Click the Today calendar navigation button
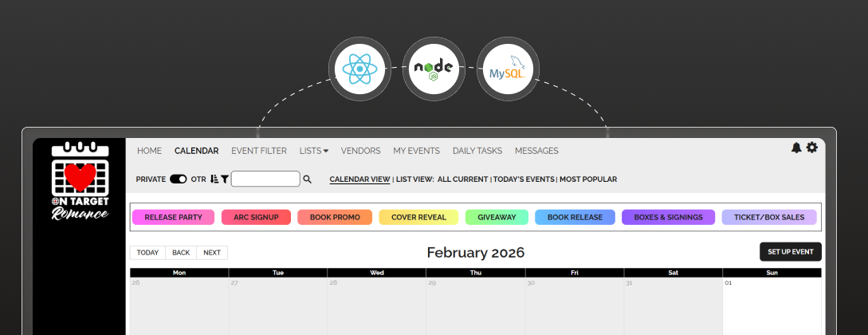 (147, 253)
